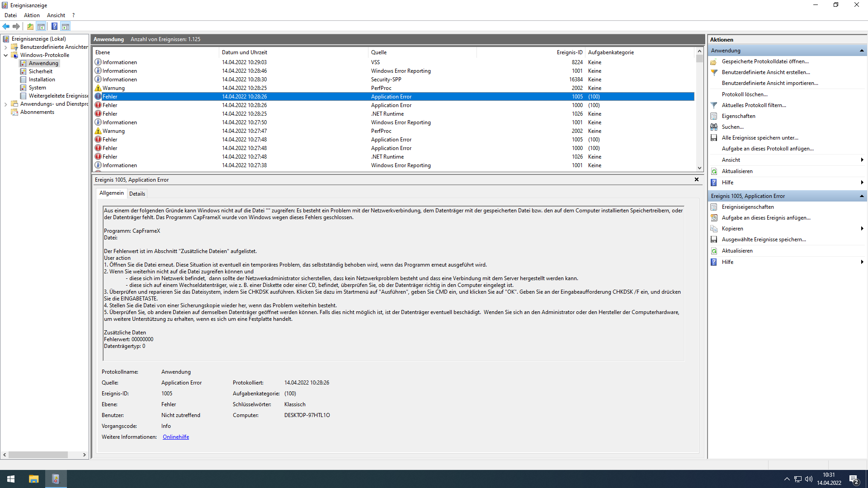Click Hilfe icon under Anwendung actions
This screenshot has width=868, height=488.
714,183
